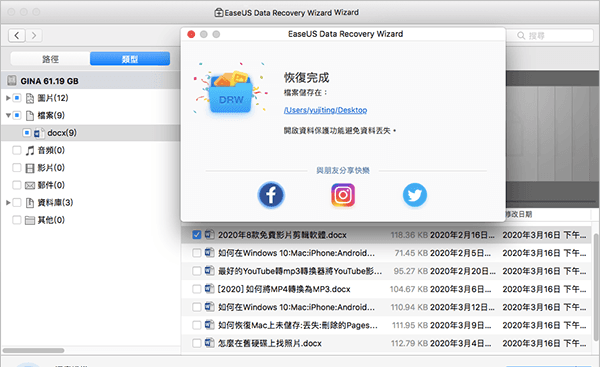Click the back navigation arrow
Screen dimensions: 600x367
point(17,36)
